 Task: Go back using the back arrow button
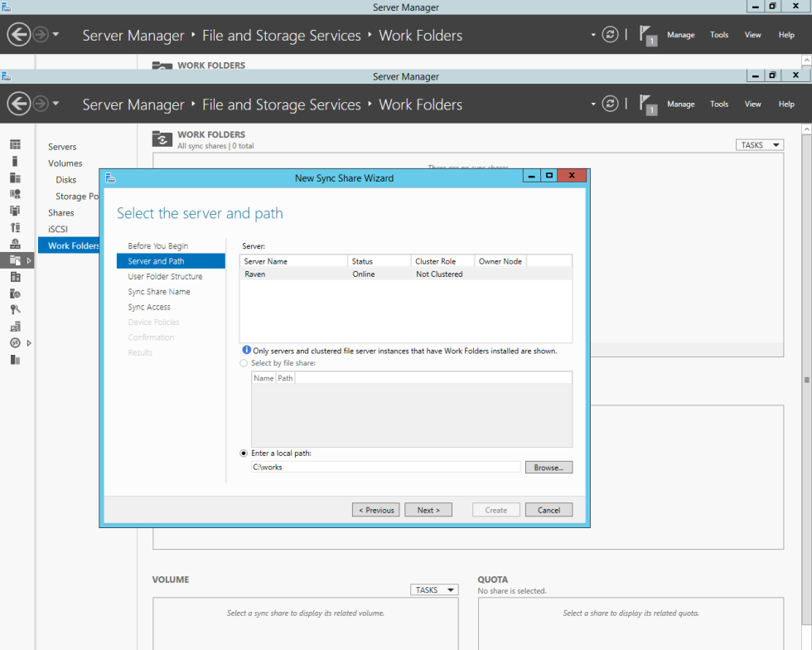(x=19, y=104)
